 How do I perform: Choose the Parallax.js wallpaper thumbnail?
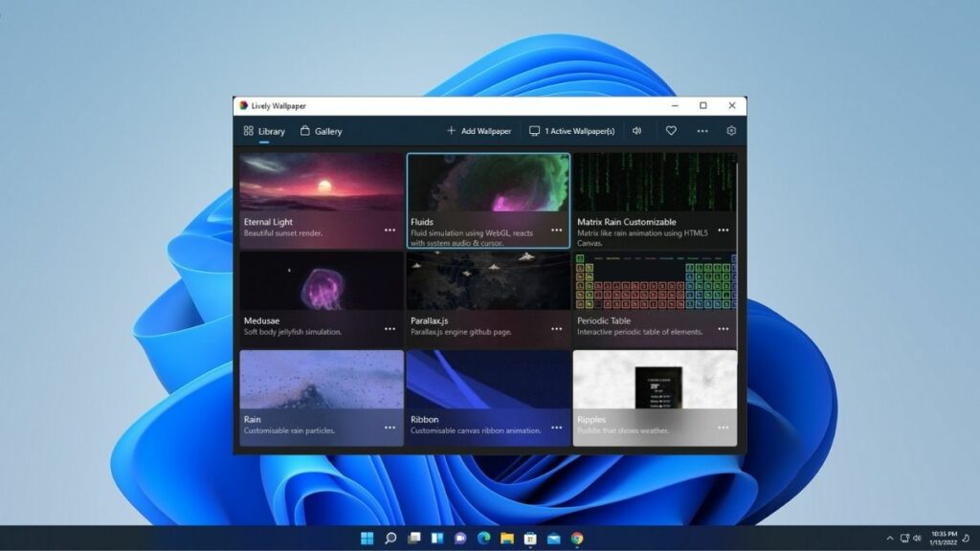click(x=488, y=281)
